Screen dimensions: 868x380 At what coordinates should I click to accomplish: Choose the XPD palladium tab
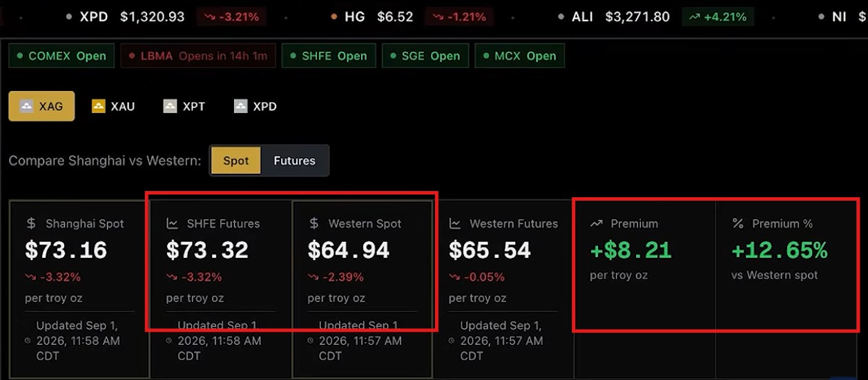click(x=255, y=106)
